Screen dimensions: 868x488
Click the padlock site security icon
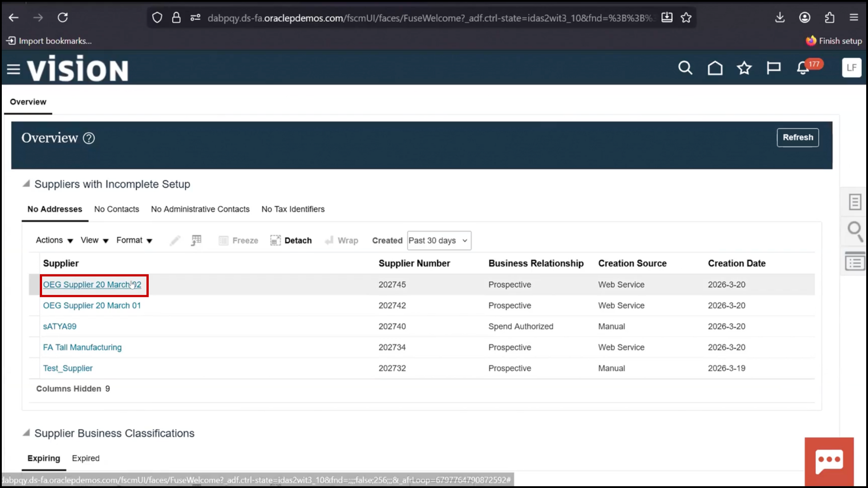tap(176, 18)
